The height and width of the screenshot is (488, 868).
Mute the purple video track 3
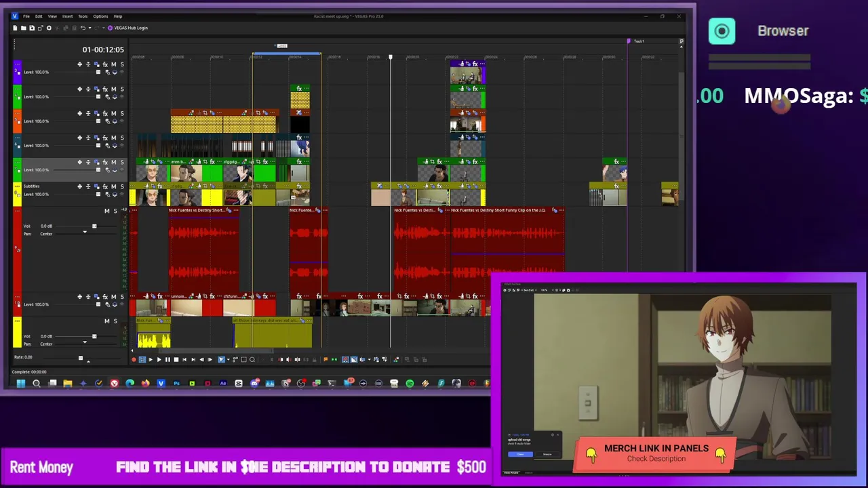point(113,64)
